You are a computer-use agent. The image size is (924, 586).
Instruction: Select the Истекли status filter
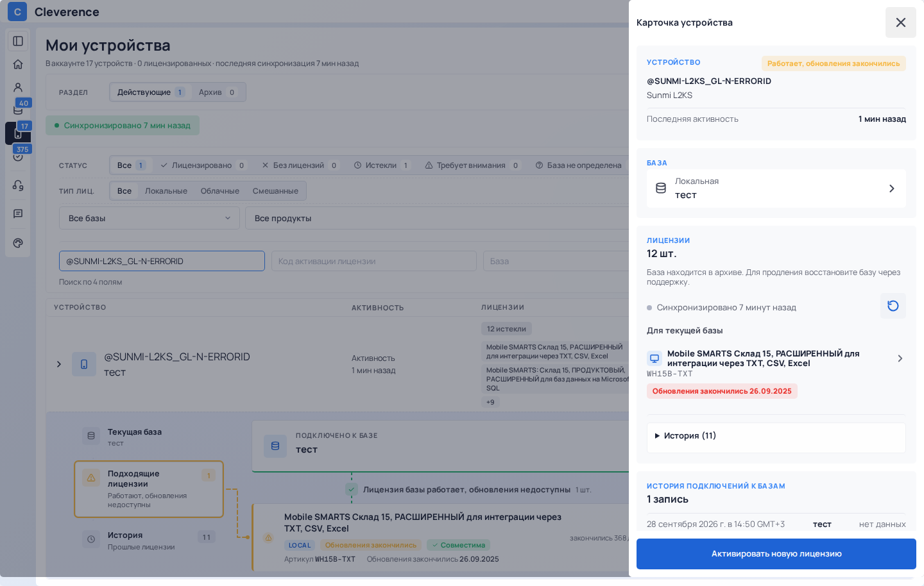[x=382, y=165]
